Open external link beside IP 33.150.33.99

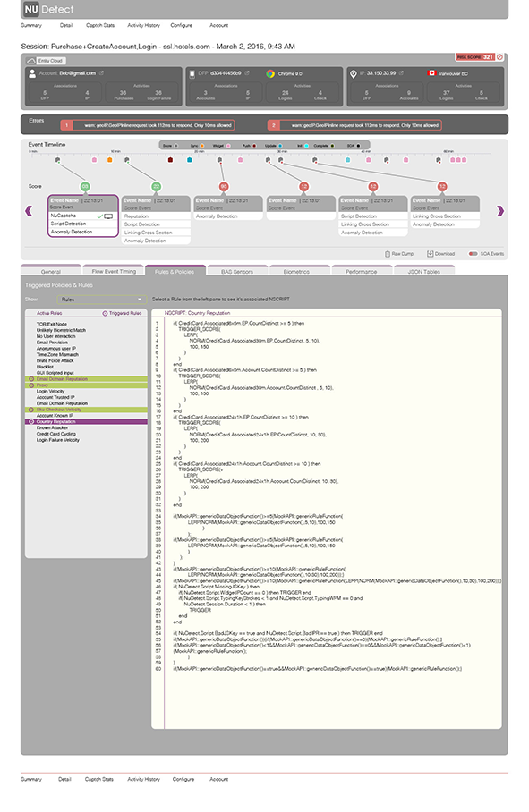coord(401,73)
